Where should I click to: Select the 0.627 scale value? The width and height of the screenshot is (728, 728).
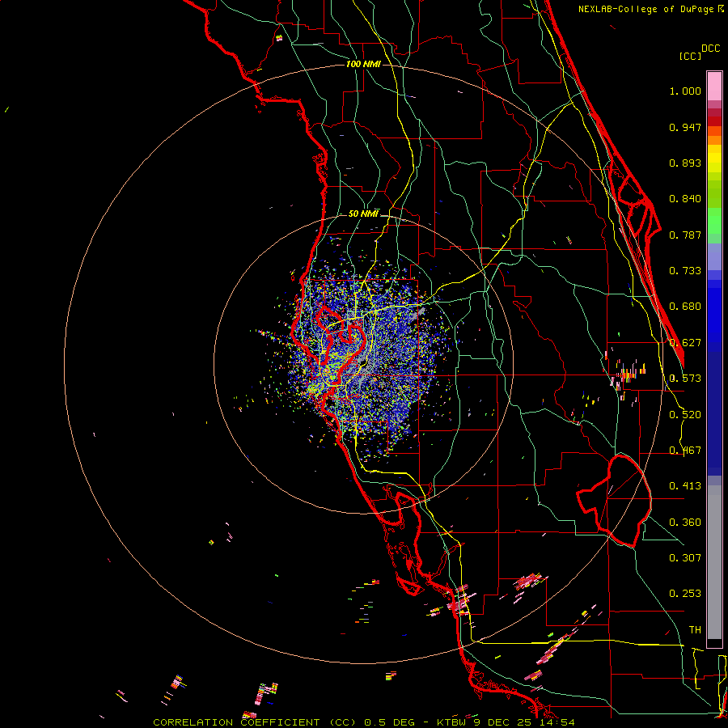pyautogui.click(x=685, y=343)
